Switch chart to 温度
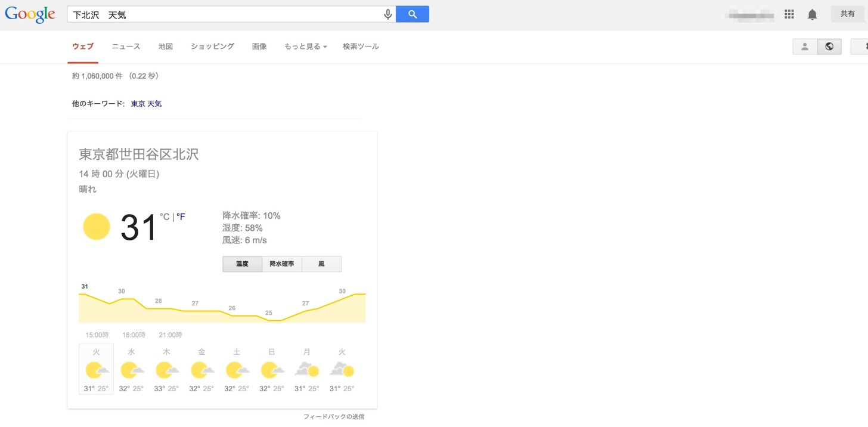The height and width of the screenshot is (427, 868). [x=242, y=264]
